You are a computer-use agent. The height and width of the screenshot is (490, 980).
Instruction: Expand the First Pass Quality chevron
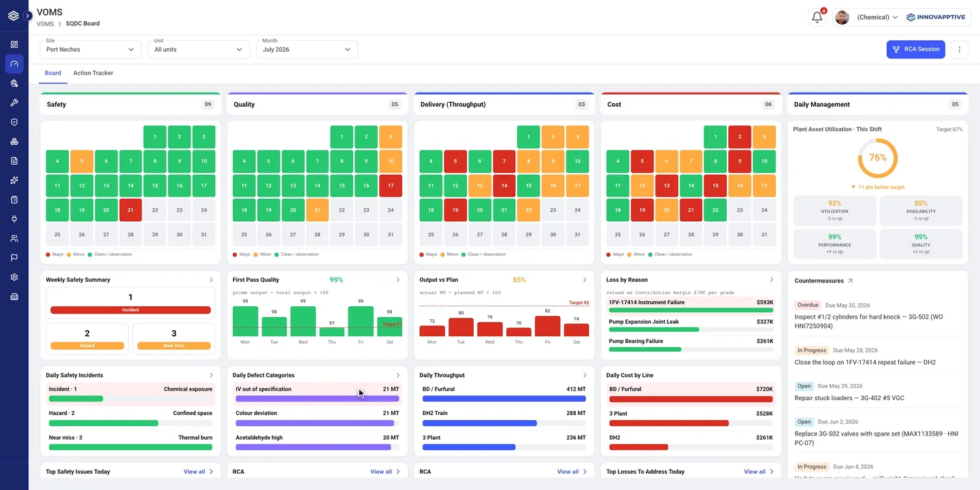click(x=398, y=280)
